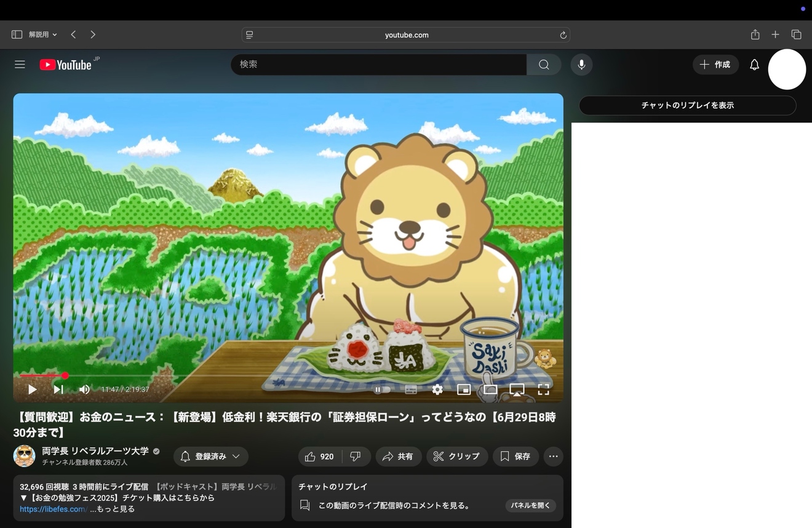Screen dimensions: 812x528
Task: Seek on the red video progress bar
Action: pyautogui.click(x=288, y=375)
